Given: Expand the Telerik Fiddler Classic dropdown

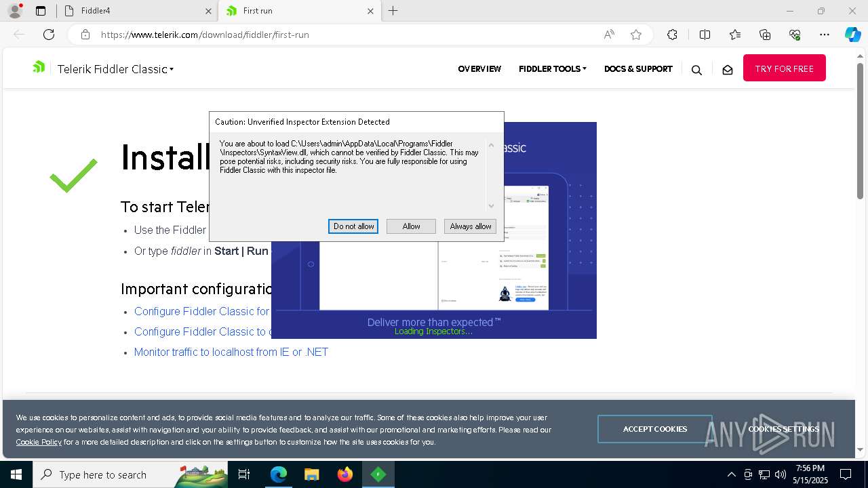Looking at the screenshot, I should (115, 69).
